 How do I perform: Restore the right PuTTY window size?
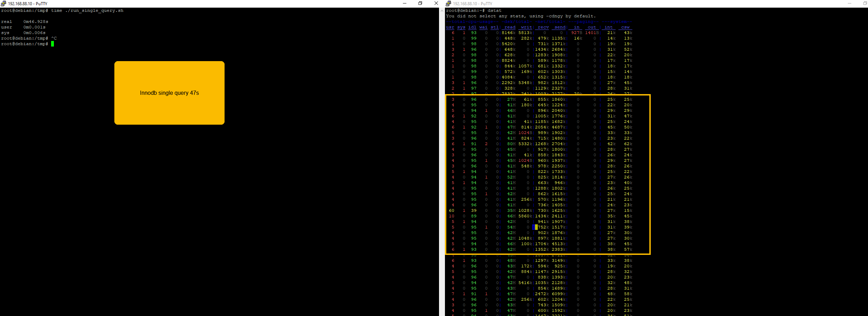[x=865, y=3]
